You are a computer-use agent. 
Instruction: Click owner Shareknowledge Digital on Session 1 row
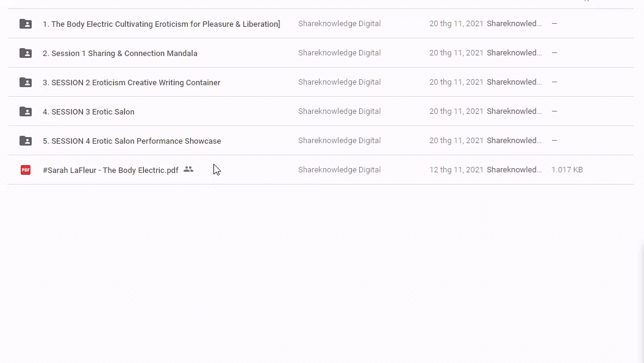coord(339,53)
